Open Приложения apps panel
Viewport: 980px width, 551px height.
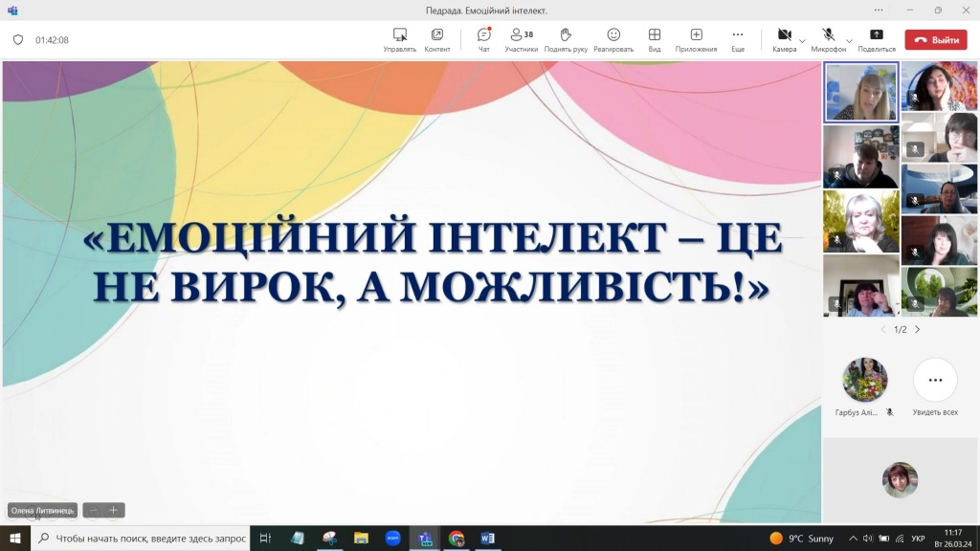tap(696, 40)
